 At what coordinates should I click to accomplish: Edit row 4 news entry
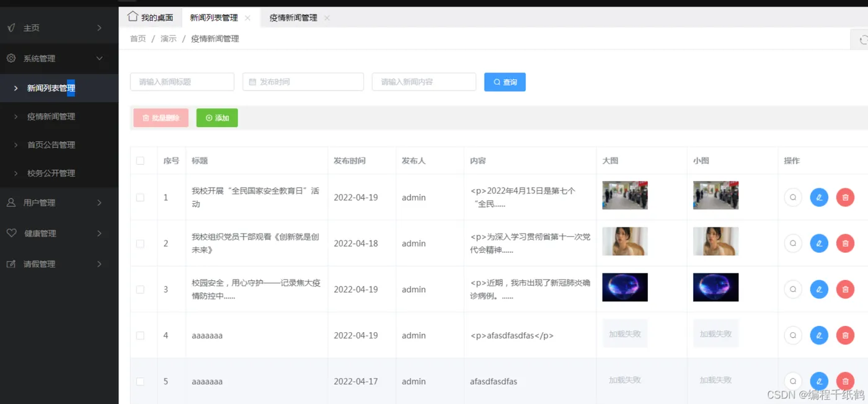(819, 335)
